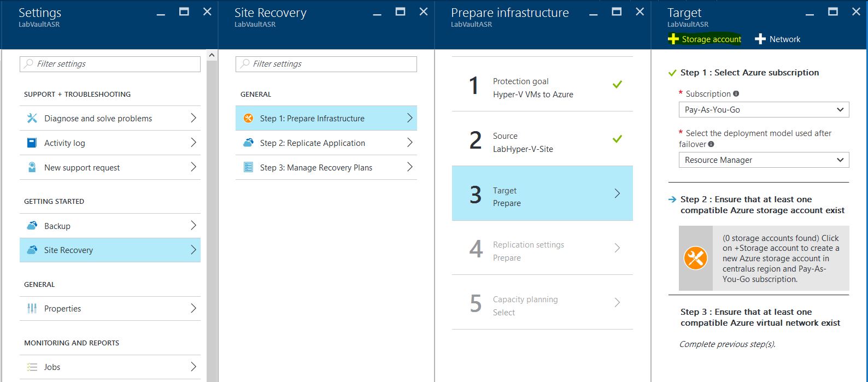Viewport: 868px width, 382px height.
Task: Click the add Storage account button
Action: point(705,39)
